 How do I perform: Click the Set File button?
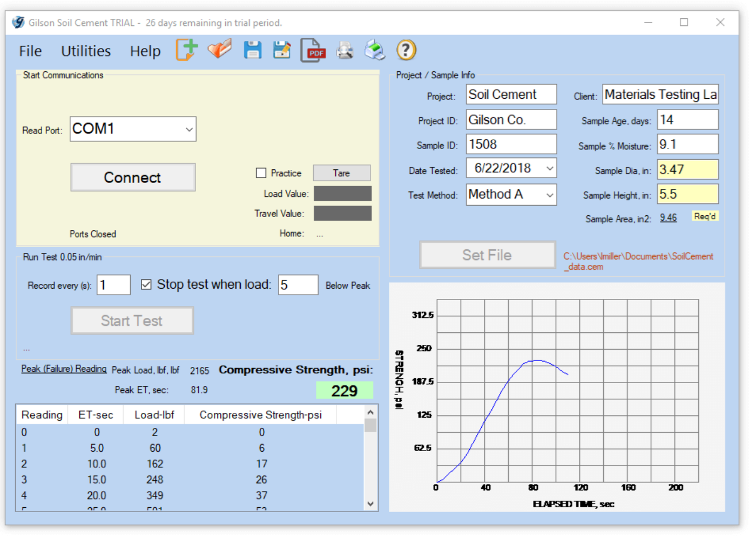click(x=487, y=255)
